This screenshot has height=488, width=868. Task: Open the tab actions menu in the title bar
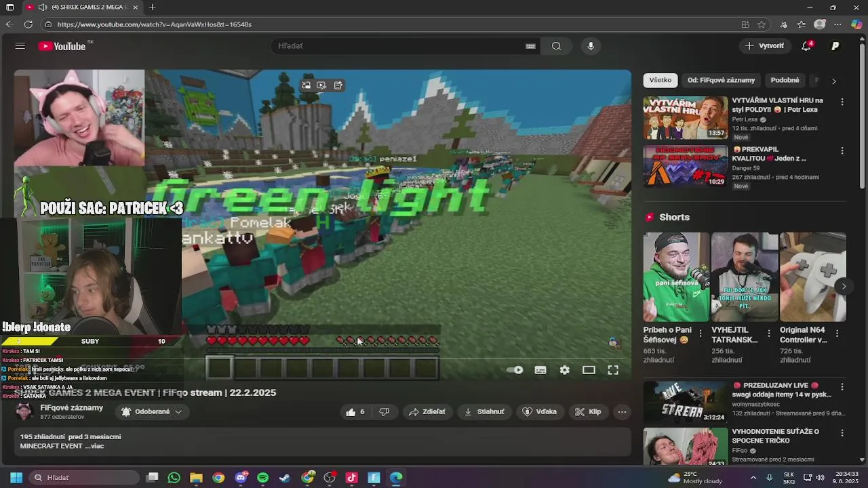pos(9,7)
